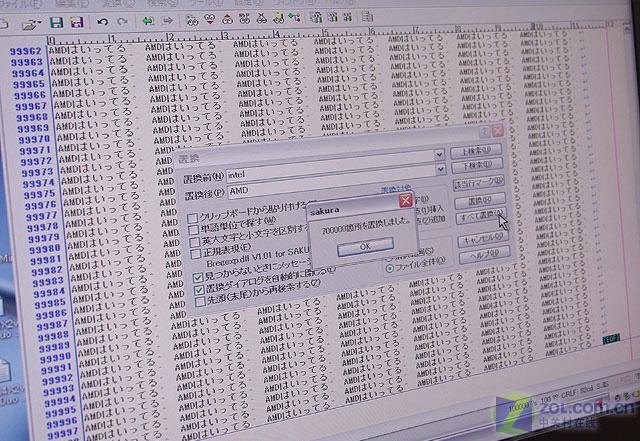The image size is (640, 441).
Task: Open file with the folder toolbar icon
Action: pyautogui.click(x=29, y=25)
